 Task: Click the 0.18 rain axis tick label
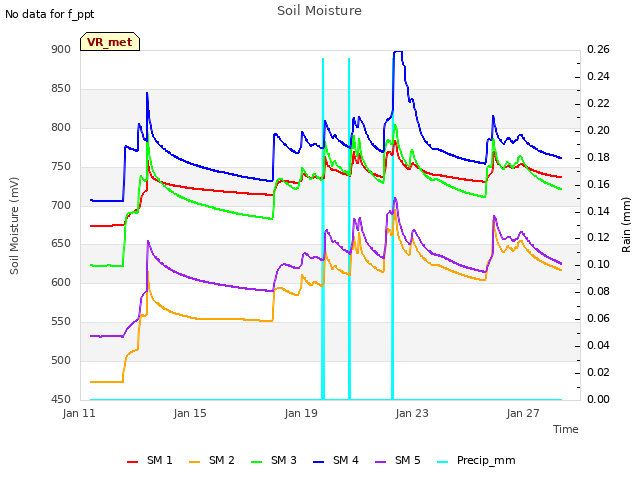(598, 158)
